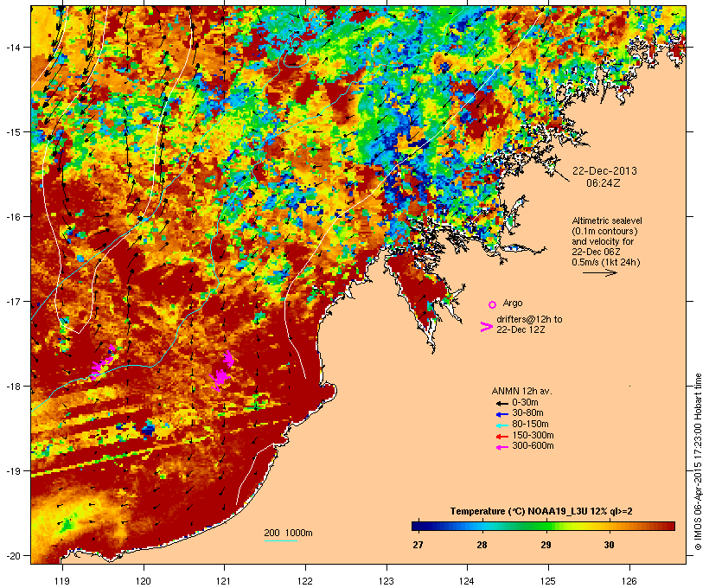
Task: Click the '80-150m' depth label
Action: point(530,425)
